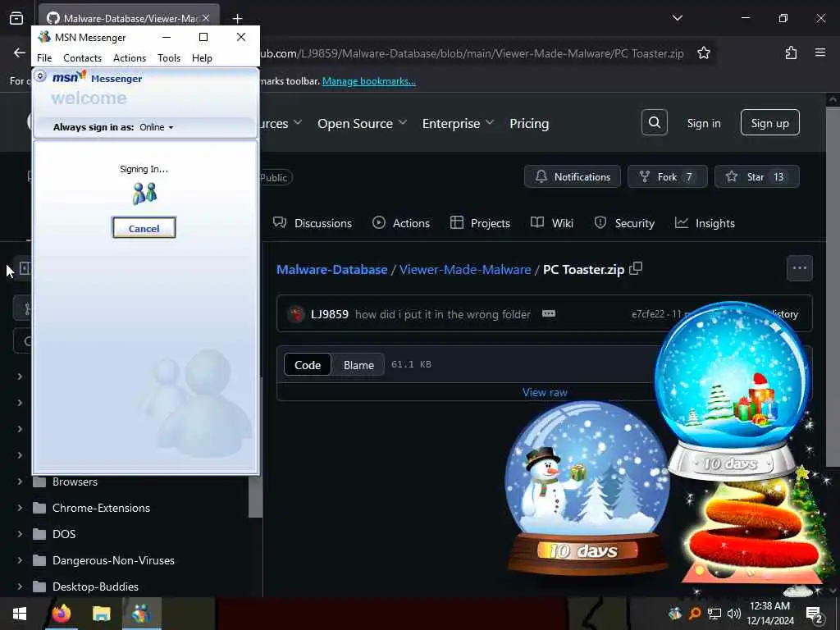Open Firefox from the taskbar
Screen dimensions: 840x630
[x=61, y=614]
